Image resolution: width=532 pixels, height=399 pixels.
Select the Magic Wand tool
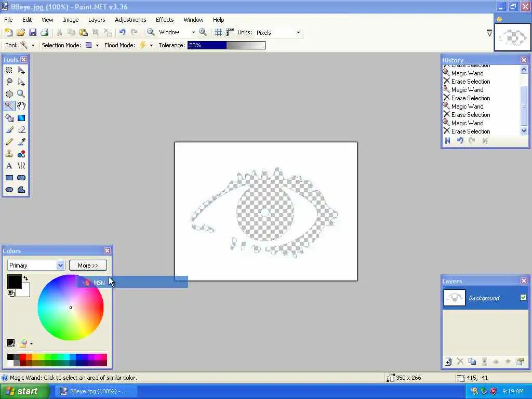pos(9,106)
